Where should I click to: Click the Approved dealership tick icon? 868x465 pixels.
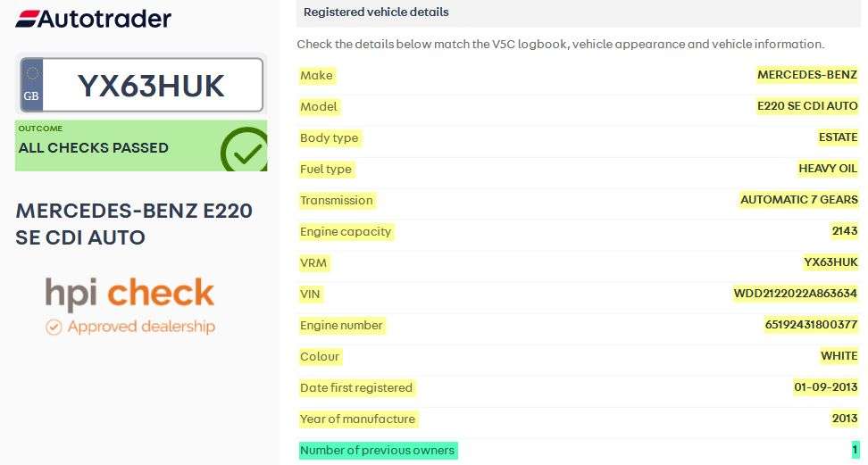[54, 327]
